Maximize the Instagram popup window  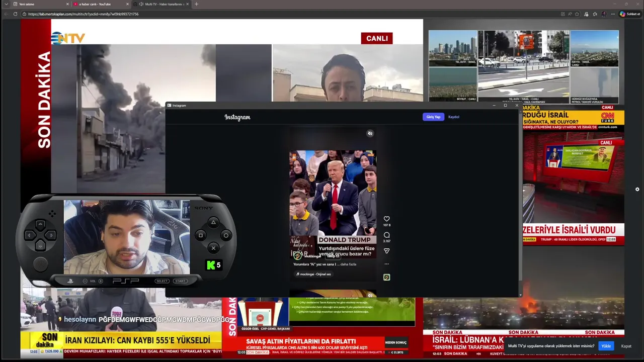(x=505, y=105)
